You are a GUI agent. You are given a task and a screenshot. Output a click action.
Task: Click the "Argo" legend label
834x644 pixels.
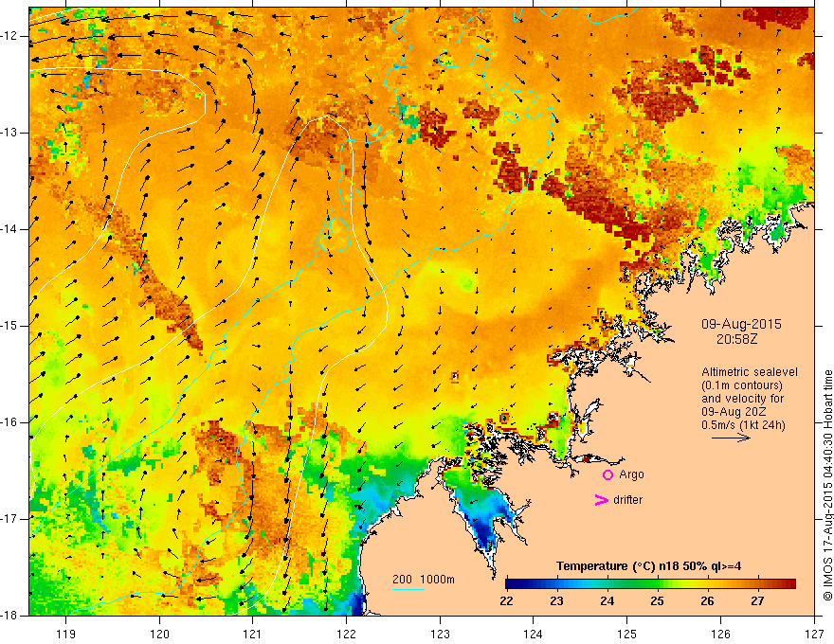[631, 474]
